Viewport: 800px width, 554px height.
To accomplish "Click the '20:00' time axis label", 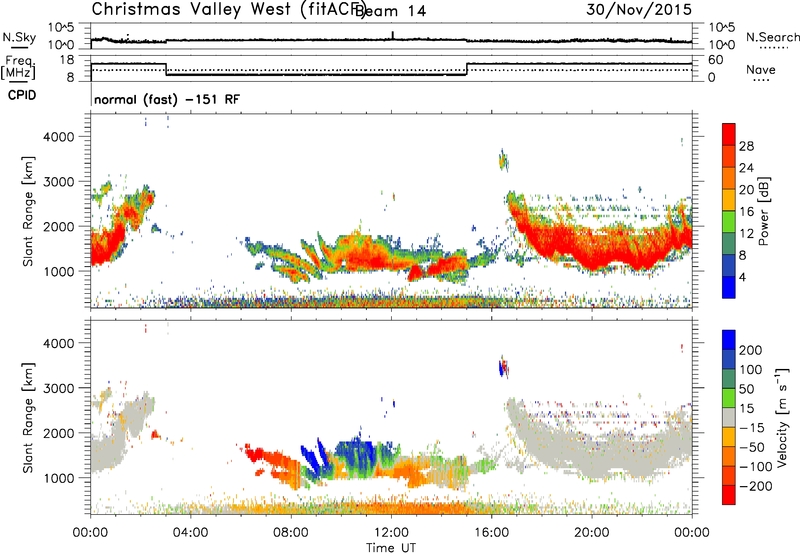I will [x=591, y=533].
